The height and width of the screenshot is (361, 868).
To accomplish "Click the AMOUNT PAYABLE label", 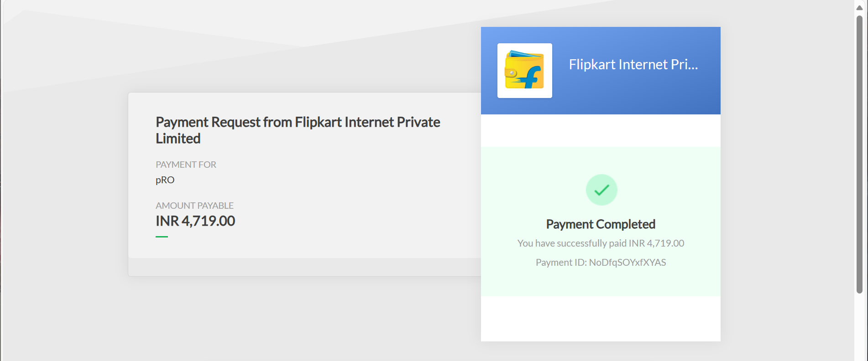I will tap(194, 206).
